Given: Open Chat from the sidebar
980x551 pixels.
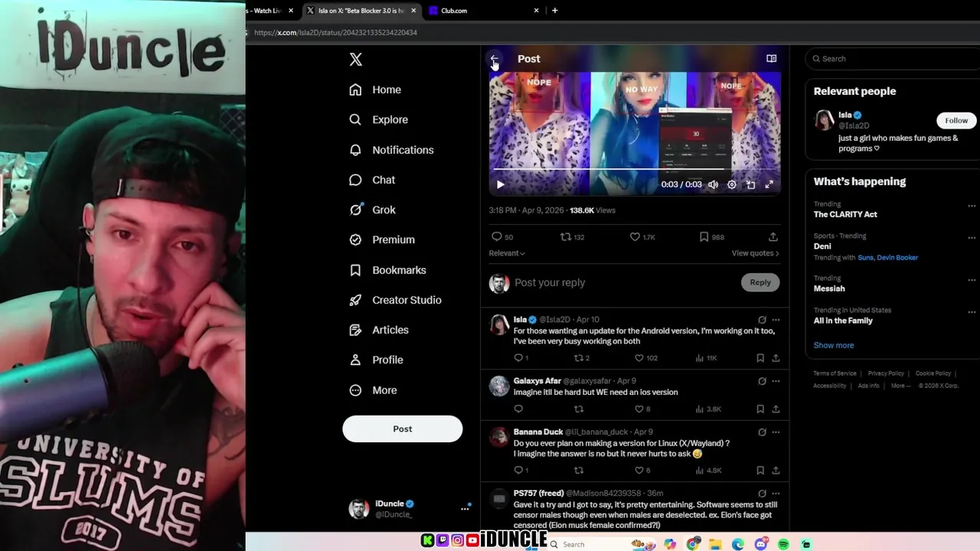Looking at the screenshot, I should pos(372,180).
